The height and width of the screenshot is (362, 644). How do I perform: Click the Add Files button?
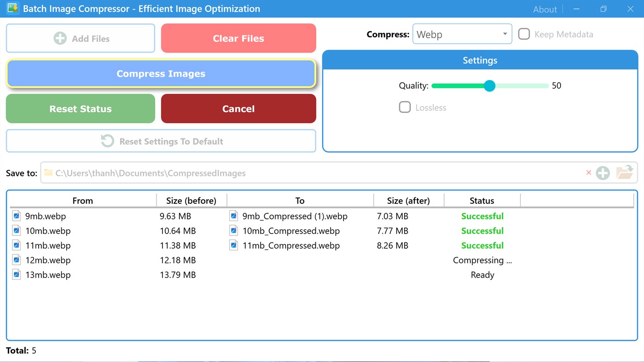[81, 38]
